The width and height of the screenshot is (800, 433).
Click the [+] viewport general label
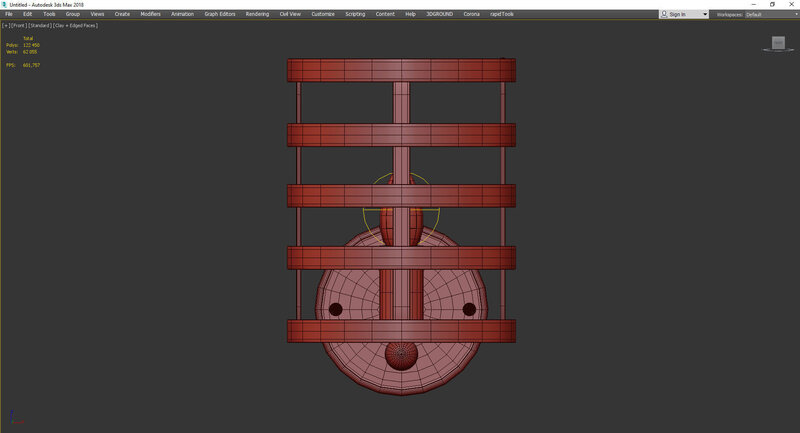tap(6, 25)
